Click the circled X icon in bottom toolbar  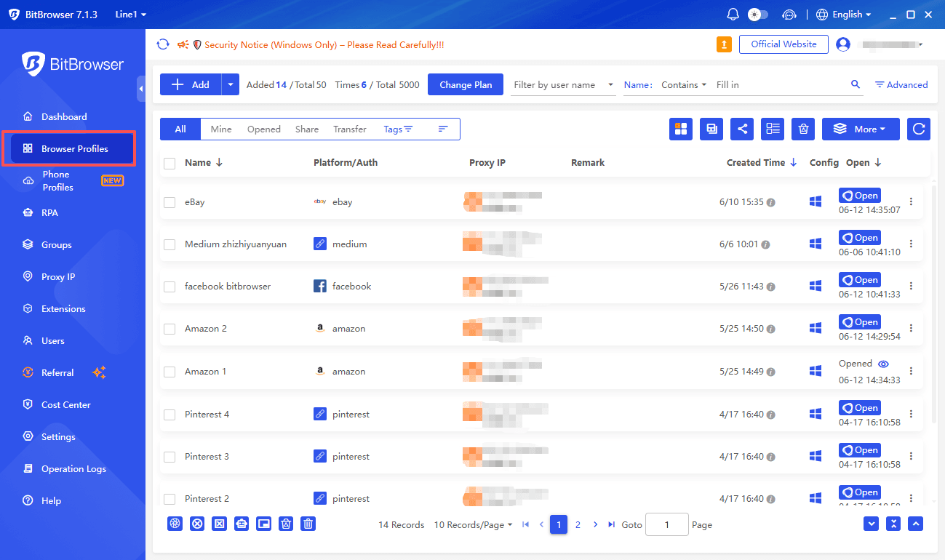click(x=196, y=524)
